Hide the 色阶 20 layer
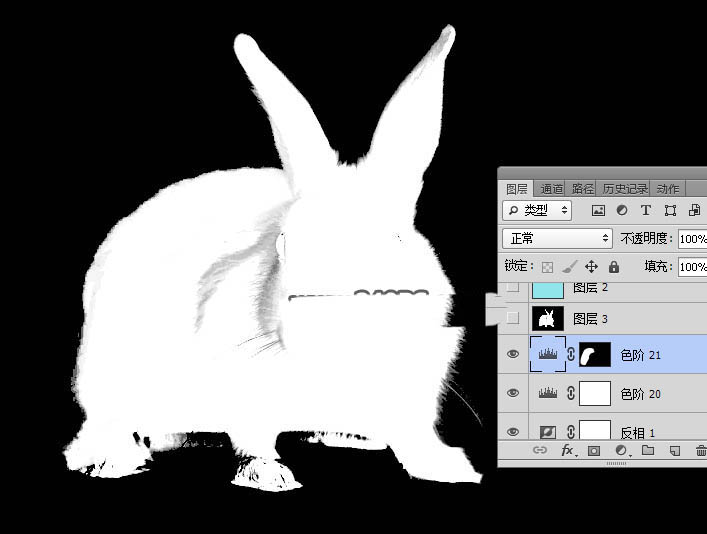707x534 pixels. pos(513,393)
